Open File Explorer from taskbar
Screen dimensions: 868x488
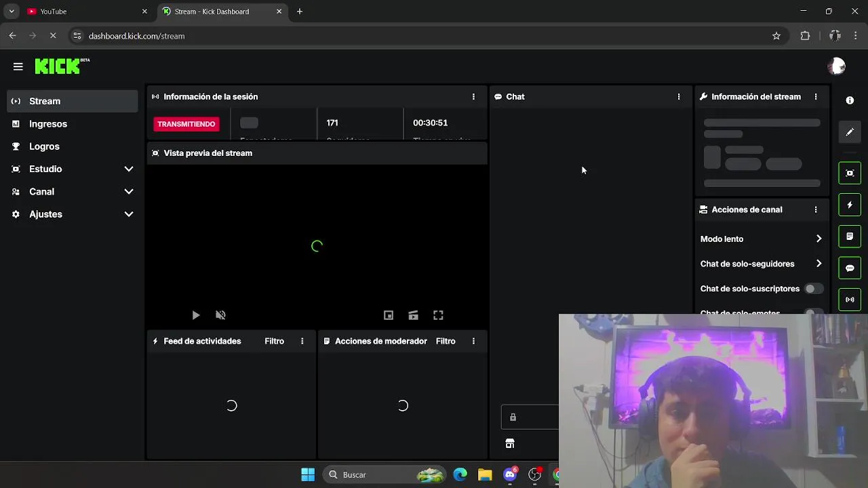point(485,474)
